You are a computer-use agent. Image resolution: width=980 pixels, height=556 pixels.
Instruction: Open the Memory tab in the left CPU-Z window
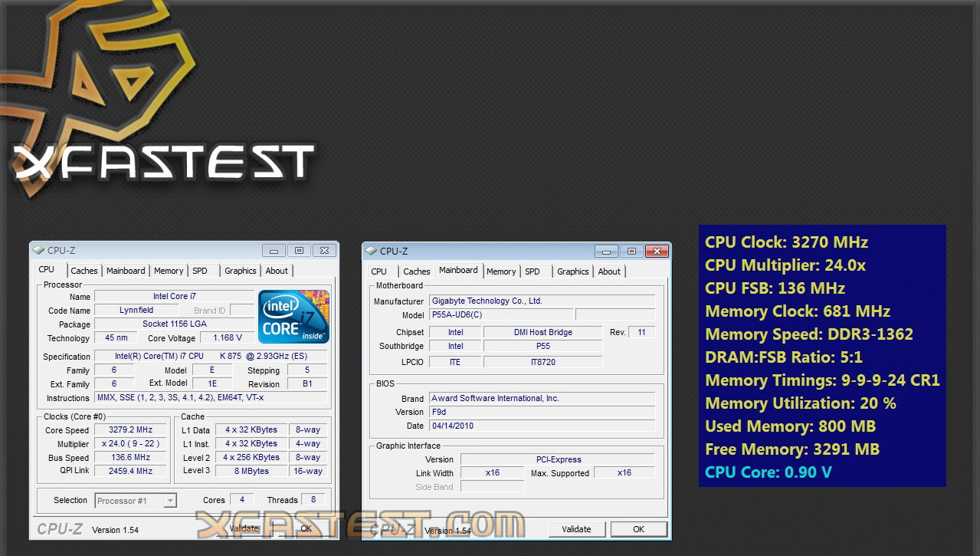(x=168, y=270)
